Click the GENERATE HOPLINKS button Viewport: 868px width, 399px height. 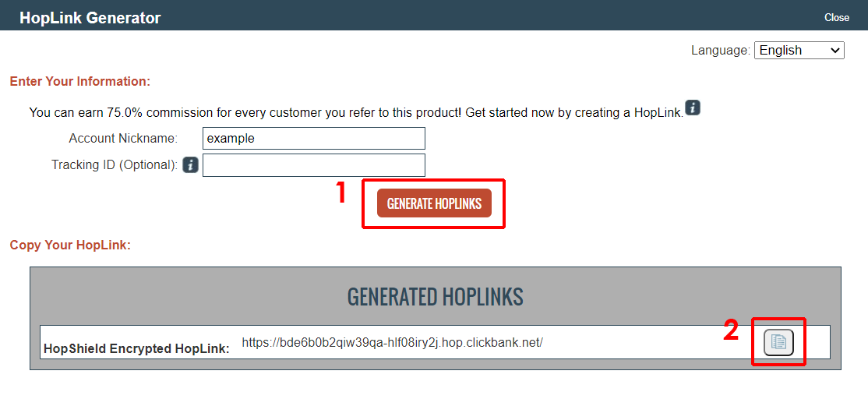434,203
